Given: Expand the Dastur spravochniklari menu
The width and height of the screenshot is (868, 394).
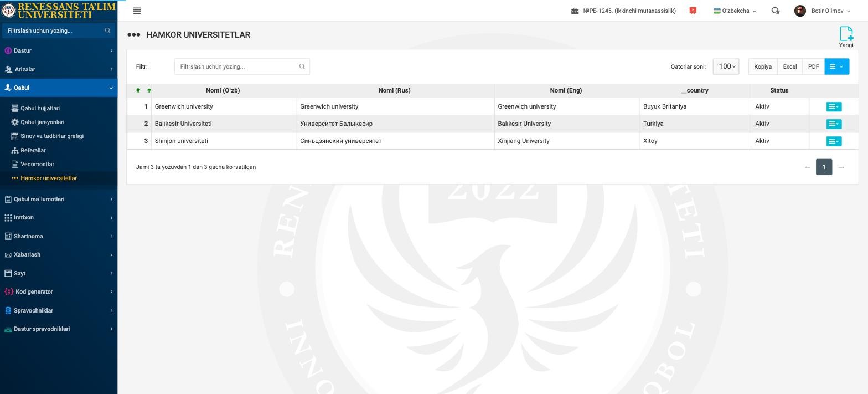Looking at the screenshot, I should (59, 329).
